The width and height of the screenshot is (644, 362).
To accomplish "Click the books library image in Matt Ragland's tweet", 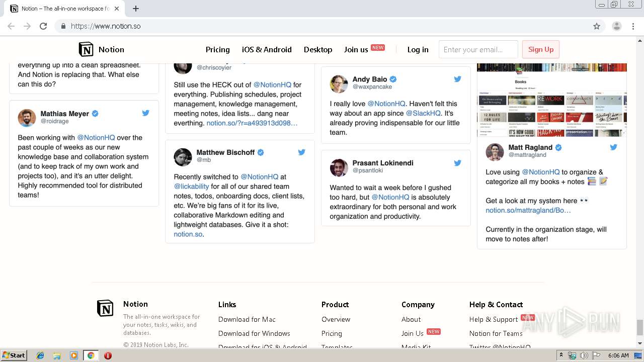I will (x=552, y=100).
